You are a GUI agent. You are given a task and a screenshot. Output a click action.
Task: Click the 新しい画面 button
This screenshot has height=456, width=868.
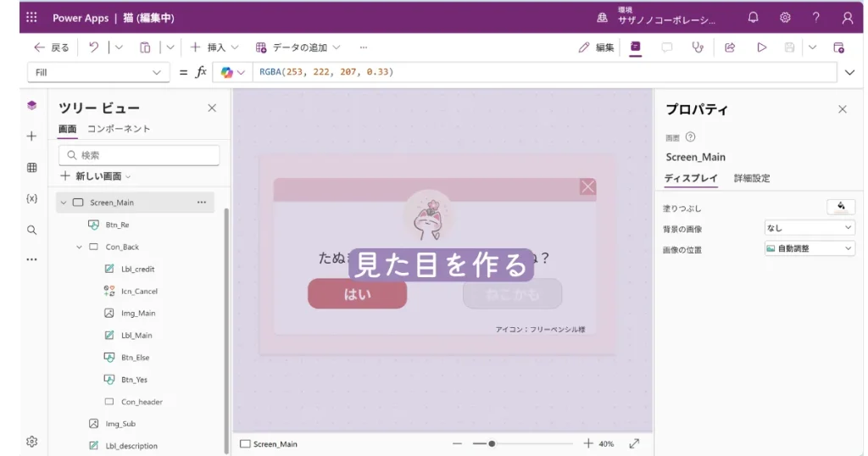point(97,176)
